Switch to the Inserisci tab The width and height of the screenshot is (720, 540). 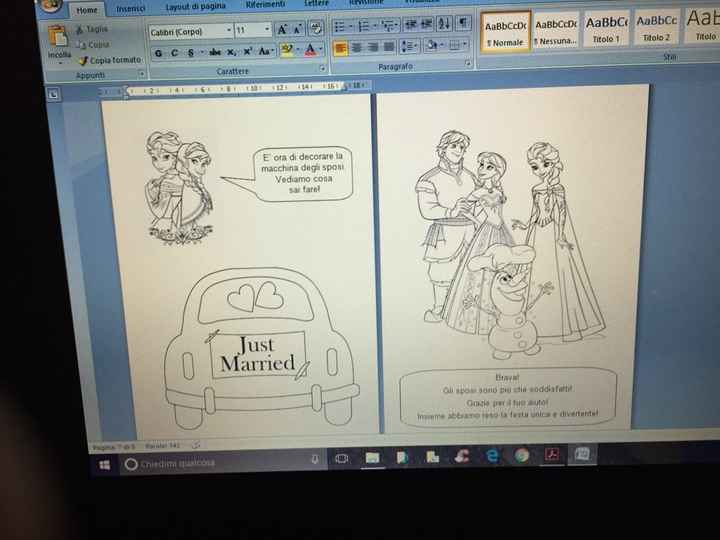[130, 8]
